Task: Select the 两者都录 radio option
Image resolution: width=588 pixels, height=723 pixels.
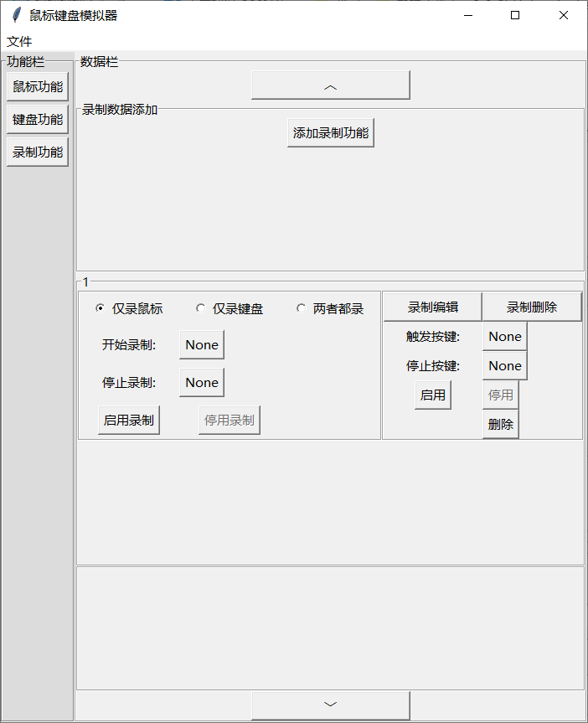Action: (x=330, y=308)
